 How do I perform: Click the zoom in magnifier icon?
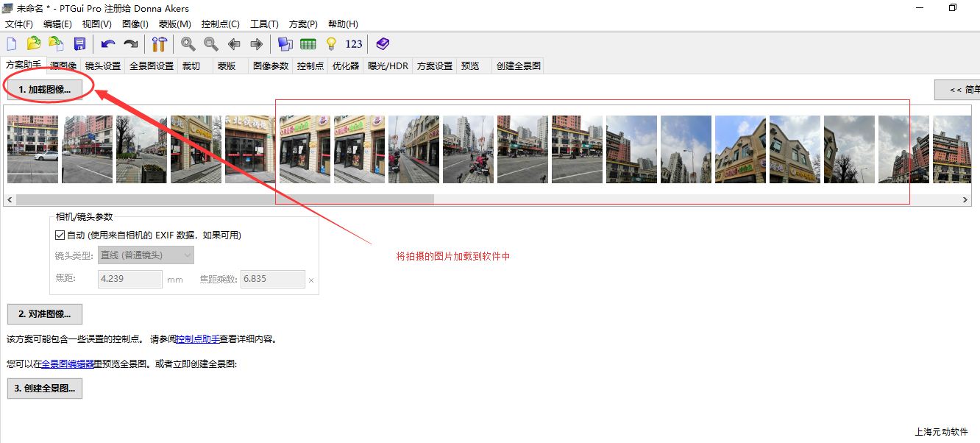(188, 44)
